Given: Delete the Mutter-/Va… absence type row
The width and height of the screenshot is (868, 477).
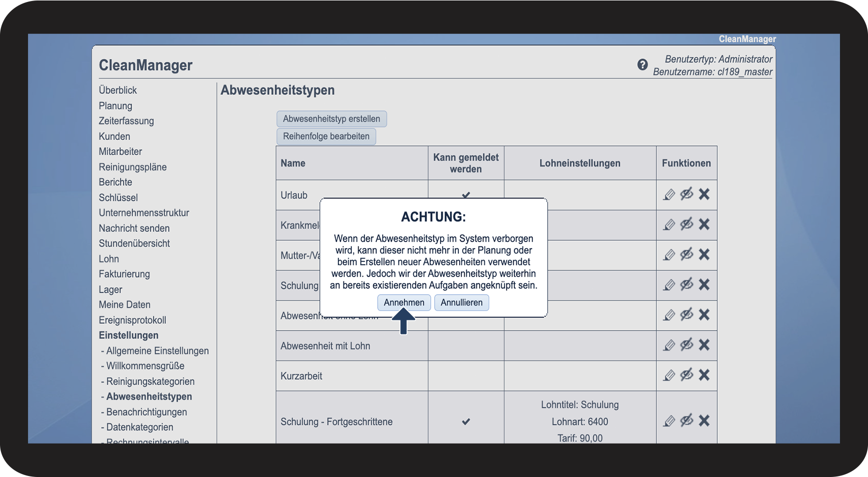Looking at the screenshot, I should point(704,254).
